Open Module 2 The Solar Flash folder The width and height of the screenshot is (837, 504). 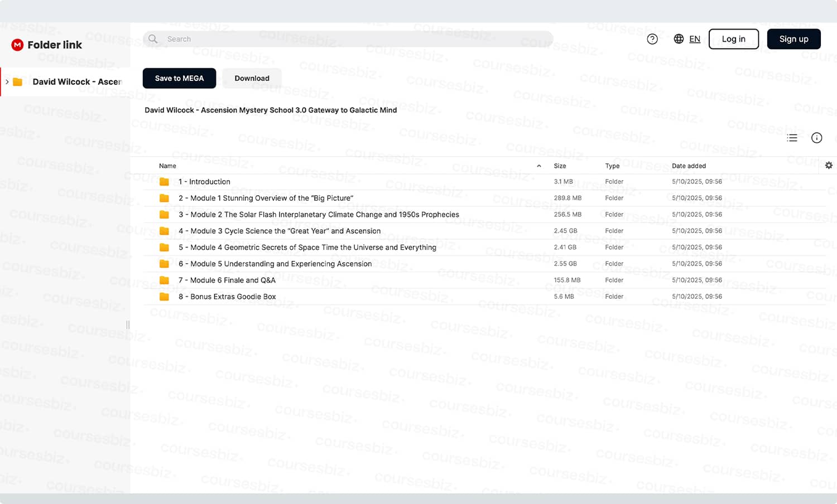tap(319, 215)
